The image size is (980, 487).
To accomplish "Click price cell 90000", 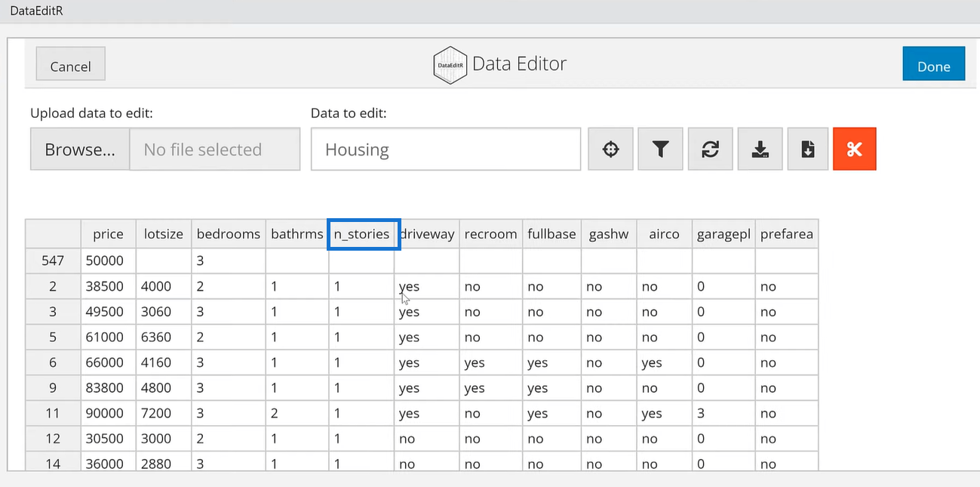I will coord(108,412).
